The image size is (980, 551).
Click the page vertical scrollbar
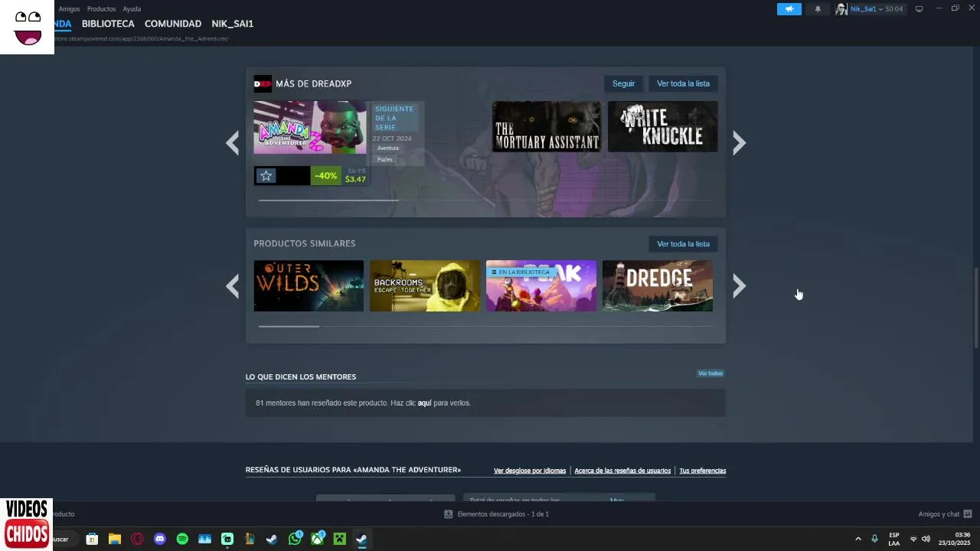975,306
